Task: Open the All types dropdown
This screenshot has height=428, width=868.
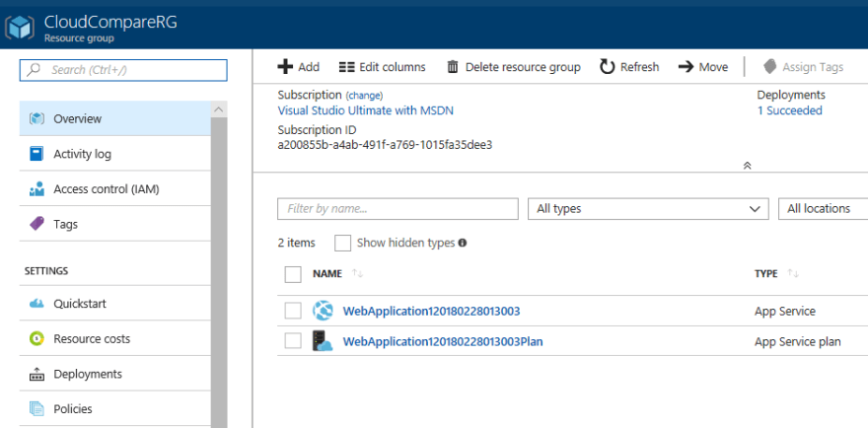Action: point(648,209)
